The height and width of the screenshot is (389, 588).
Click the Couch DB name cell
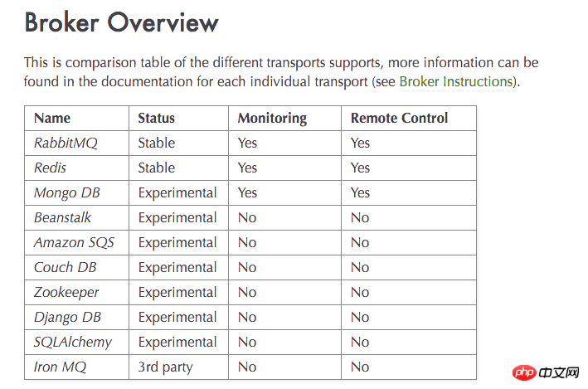coord(65,267)
